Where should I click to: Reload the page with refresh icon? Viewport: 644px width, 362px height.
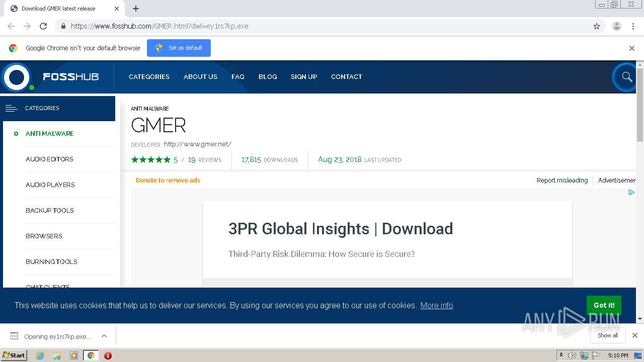pos(43,26)
